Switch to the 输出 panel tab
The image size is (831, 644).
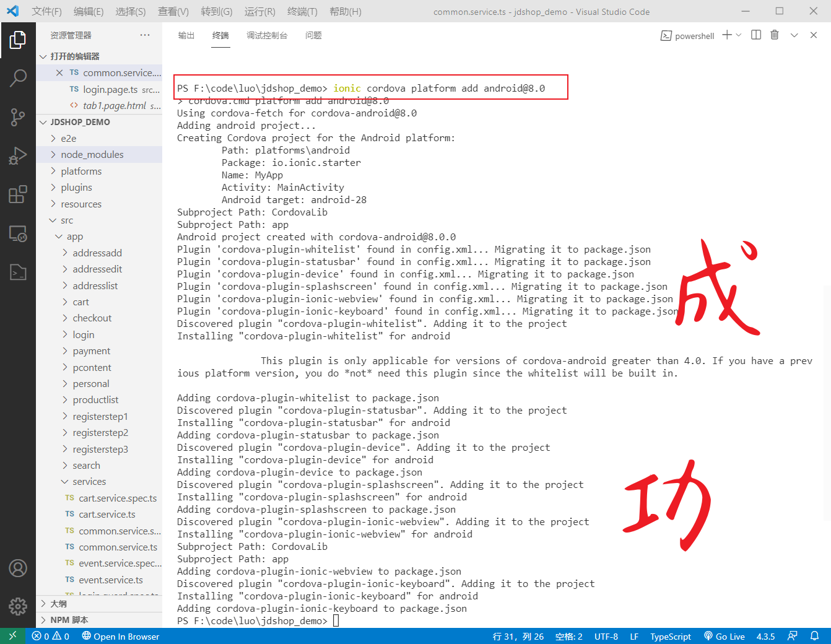(x=186, y=35)
